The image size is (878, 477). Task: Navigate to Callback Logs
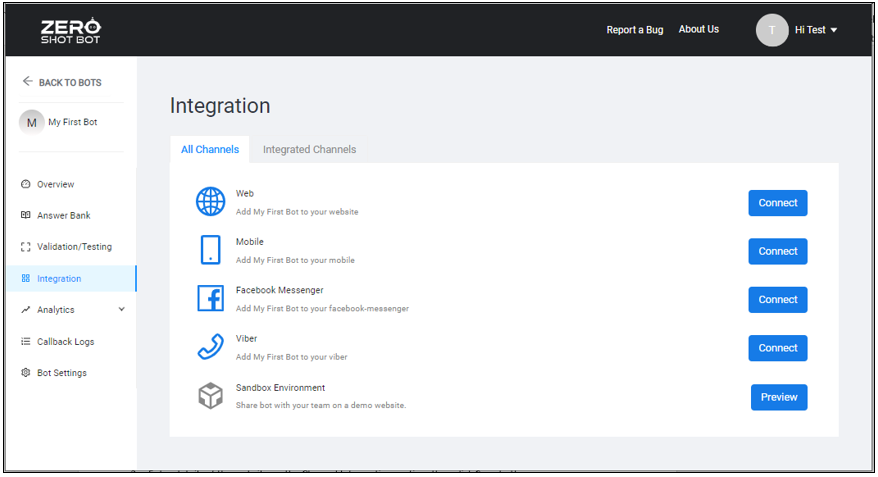pos(65,342)
